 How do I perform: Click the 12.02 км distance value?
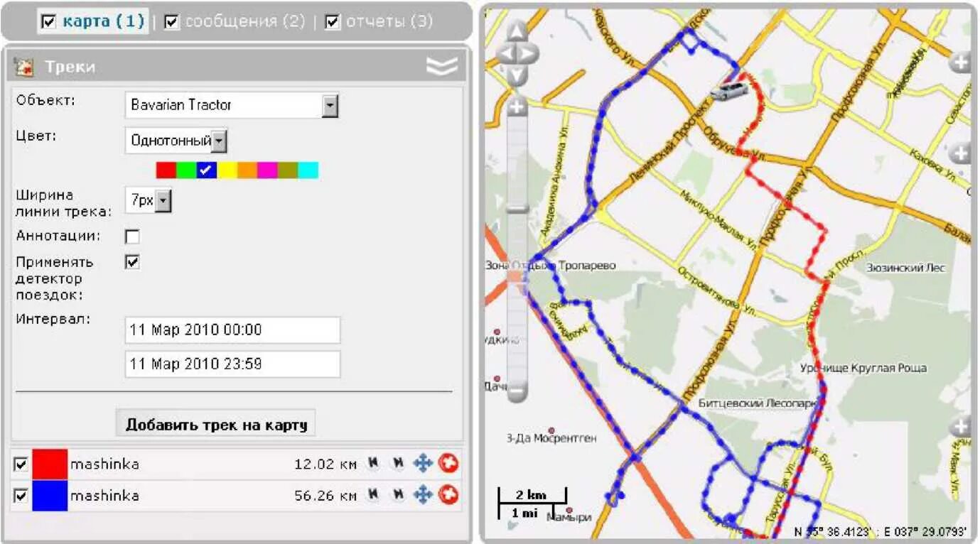click(325, 464)
